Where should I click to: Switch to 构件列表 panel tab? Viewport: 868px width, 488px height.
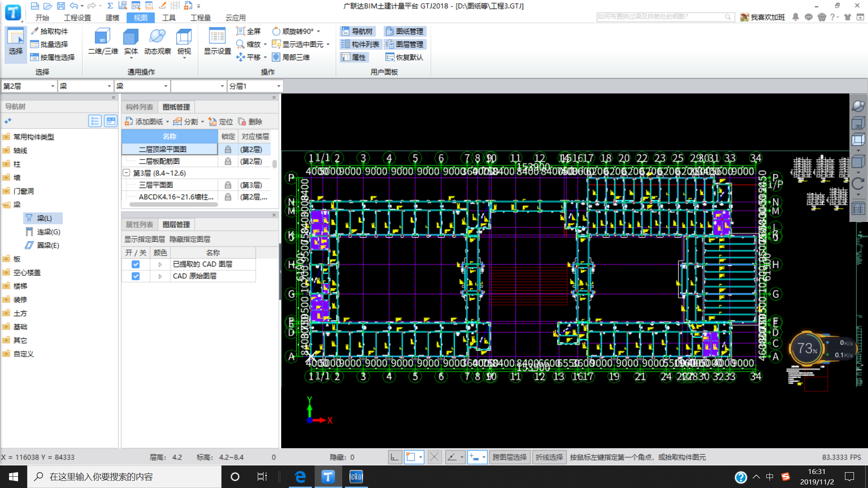[x=139, y=107]
